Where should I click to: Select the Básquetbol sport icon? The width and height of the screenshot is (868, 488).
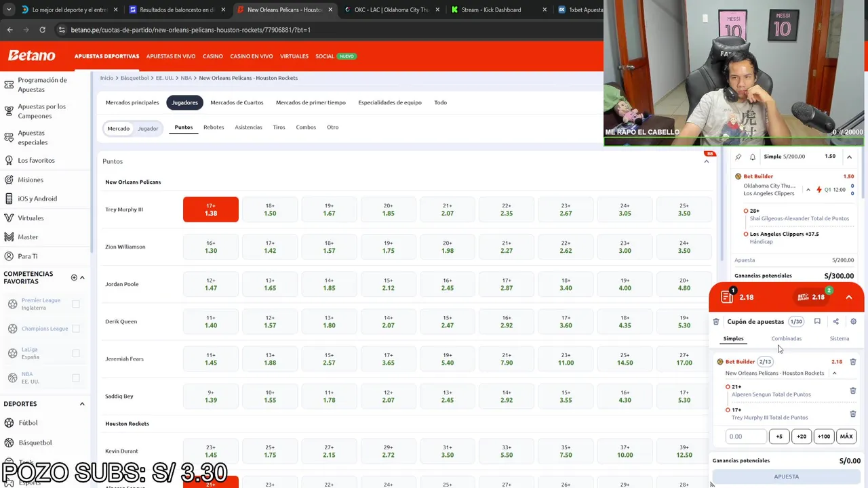[x=9, y=443]
